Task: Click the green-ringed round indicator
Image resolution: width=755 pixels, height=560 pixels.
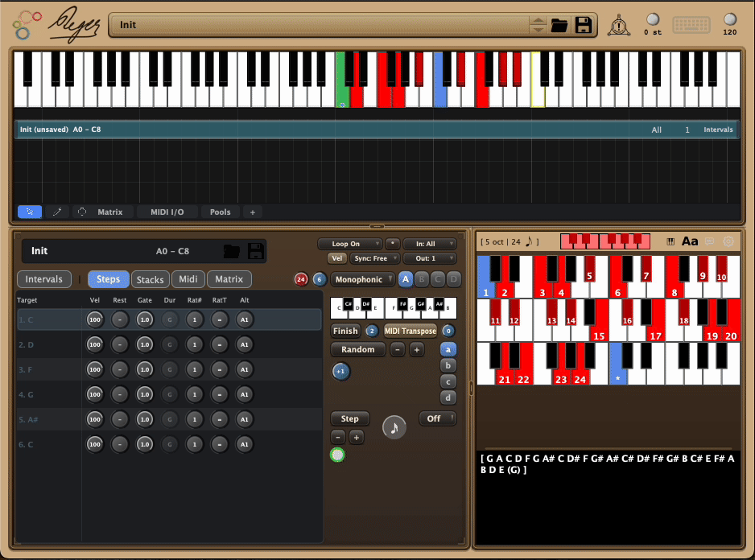Action: click(x=337, y=455)
